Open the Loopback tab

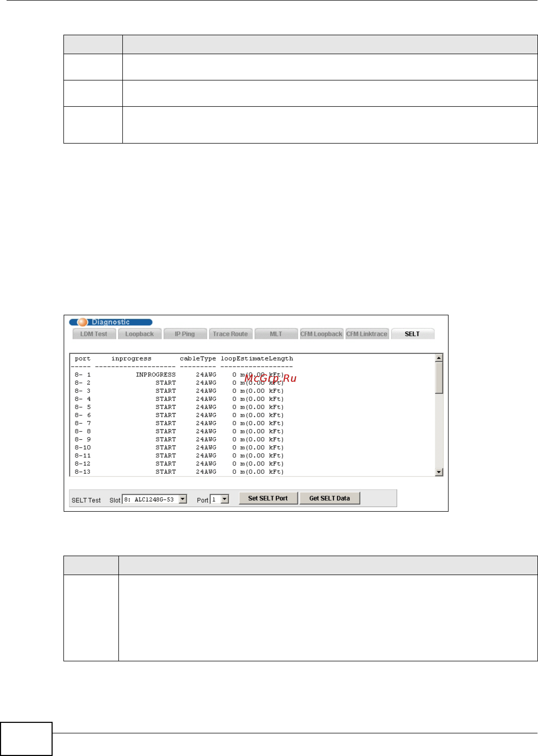139,334
